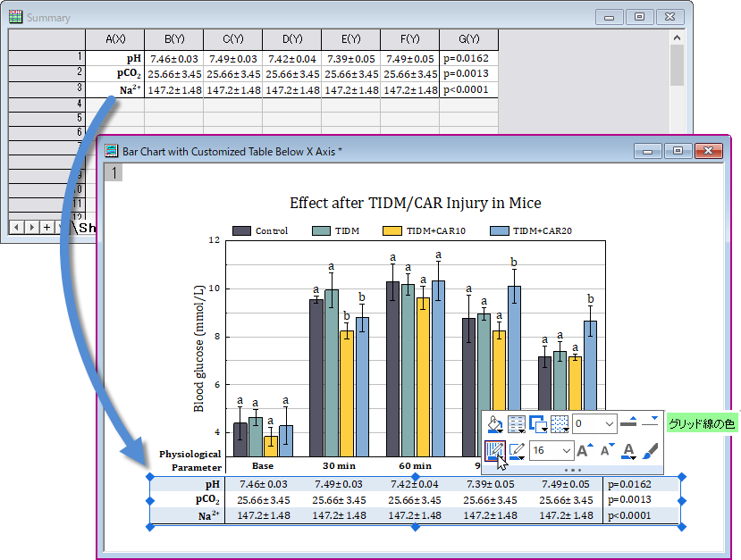Click the fill color bucket icon
Viewport: 741px width, 560px height.
[495, 424]
